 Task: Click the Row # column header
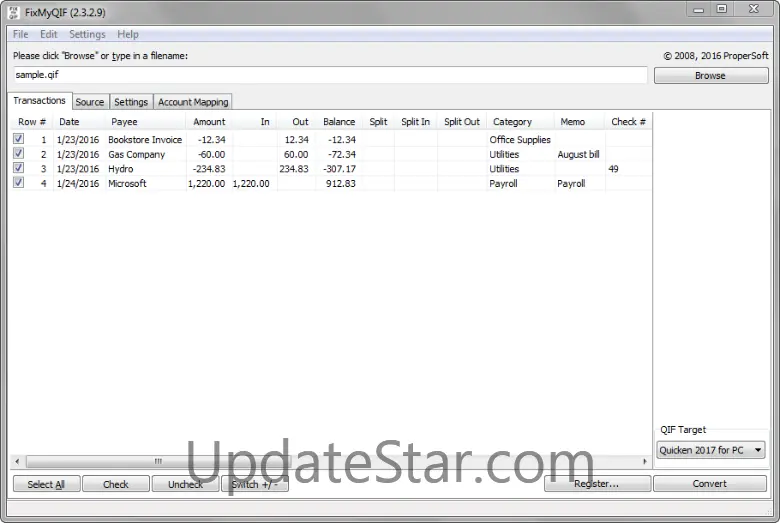click(x=32, y=122)
